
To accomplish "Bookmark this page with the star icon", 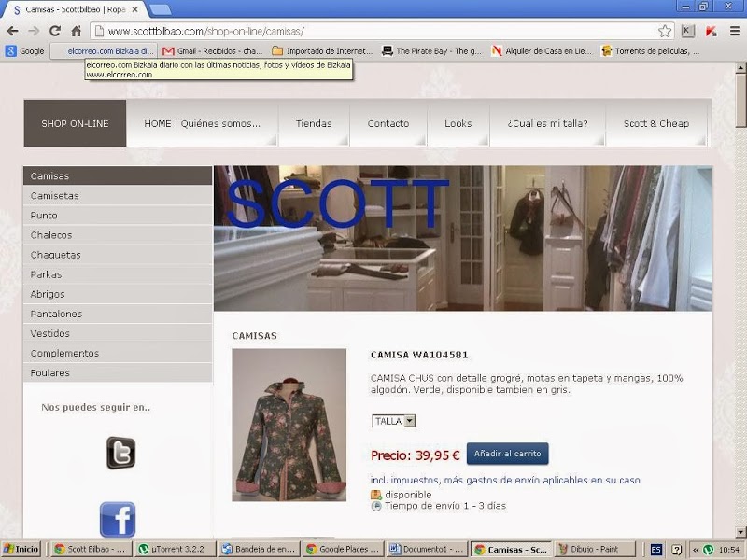I will (x=665, y=32).
